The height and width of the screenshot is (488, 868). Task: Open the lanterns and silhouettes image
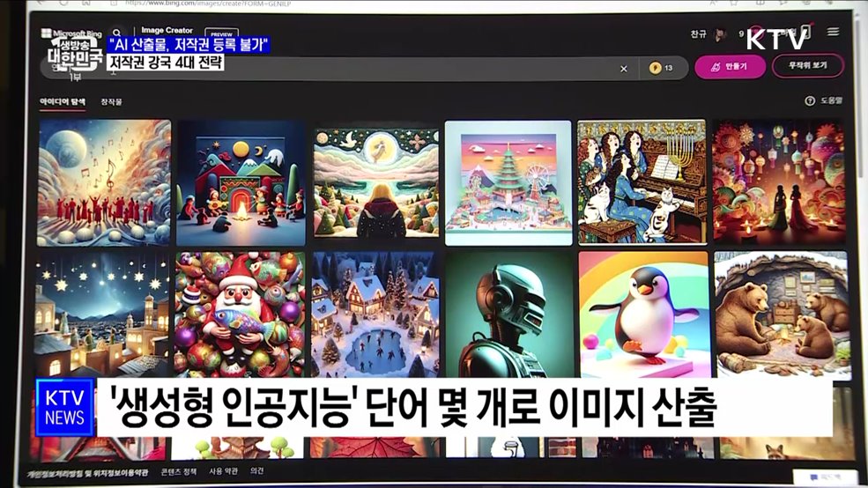click(779, 182)
